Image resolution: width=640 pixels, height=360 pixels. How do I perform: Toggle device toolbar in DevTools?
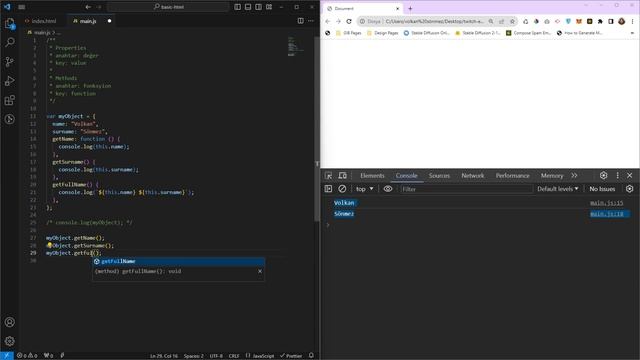click(342, 176)
